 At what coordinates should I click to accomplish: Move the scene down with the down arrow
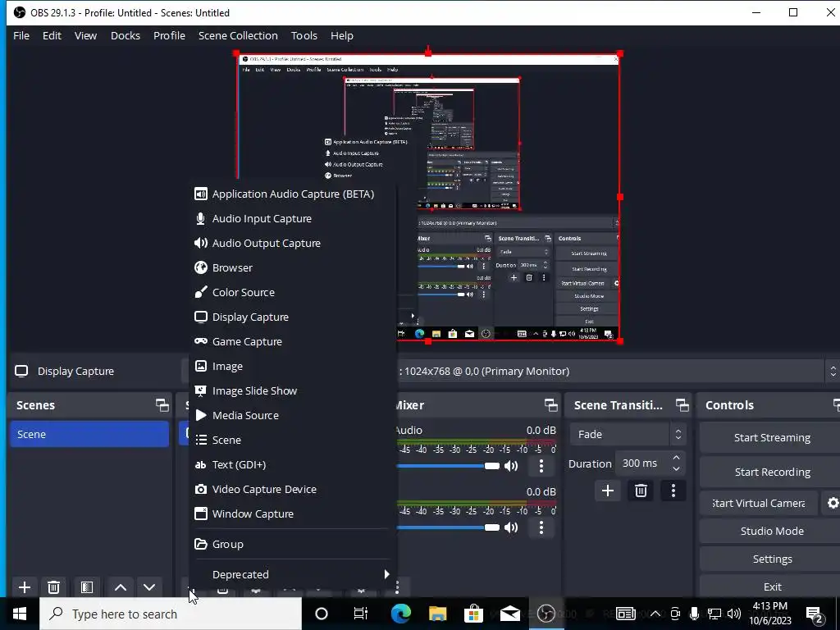(149, 587)
